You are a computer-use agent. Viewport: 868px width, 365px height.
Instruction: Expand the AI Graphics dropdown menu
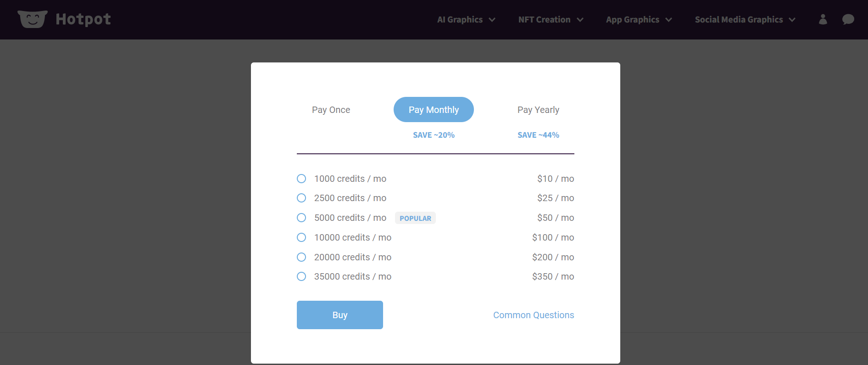click(x=466, y=20)
